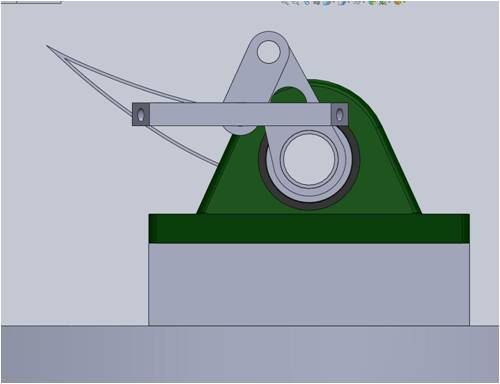The image size is (500, 384).
Task: Open the View Orientation cube icon
Action: click(327, 3)
